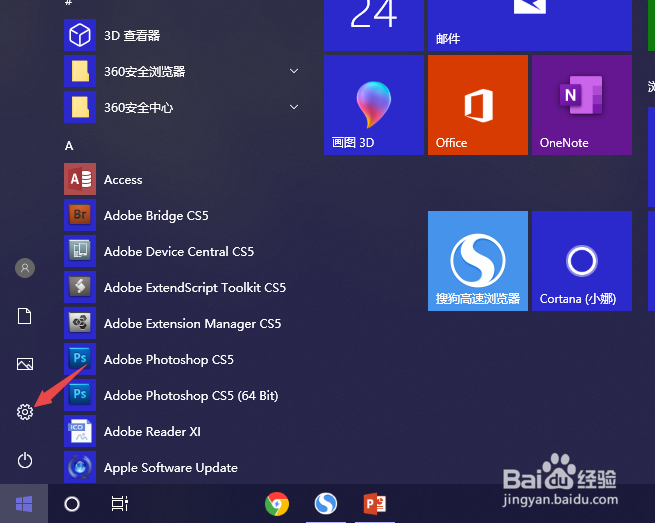Click the letter A section header
The image size is (655, 523).
point(69,146)
